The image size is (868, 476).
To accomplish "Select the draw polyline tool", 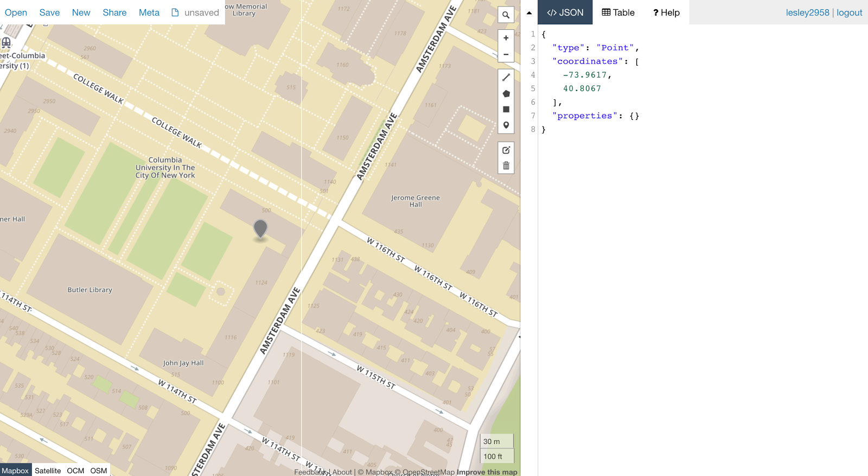I will point(506,78).
